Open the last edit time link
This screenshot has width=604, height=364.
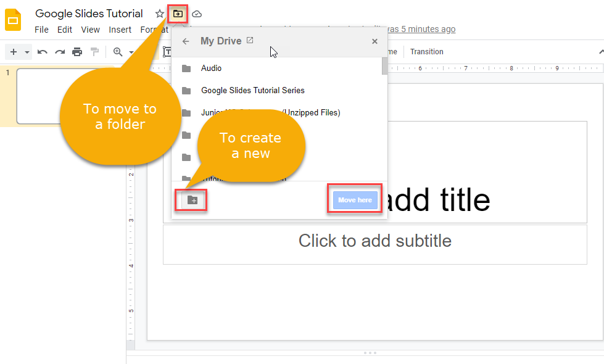click(421, 29)
